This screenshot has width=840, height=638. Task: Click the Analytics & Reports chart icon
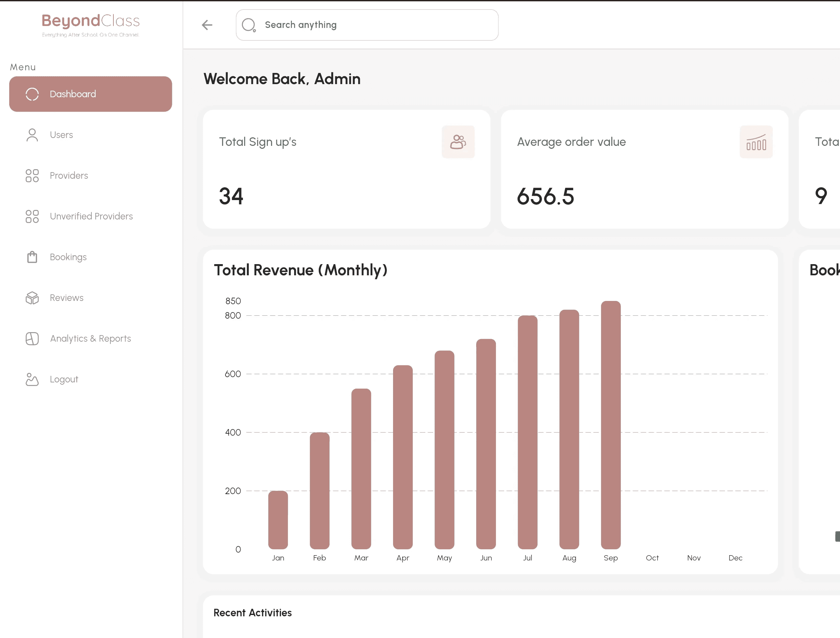point(32,338)
